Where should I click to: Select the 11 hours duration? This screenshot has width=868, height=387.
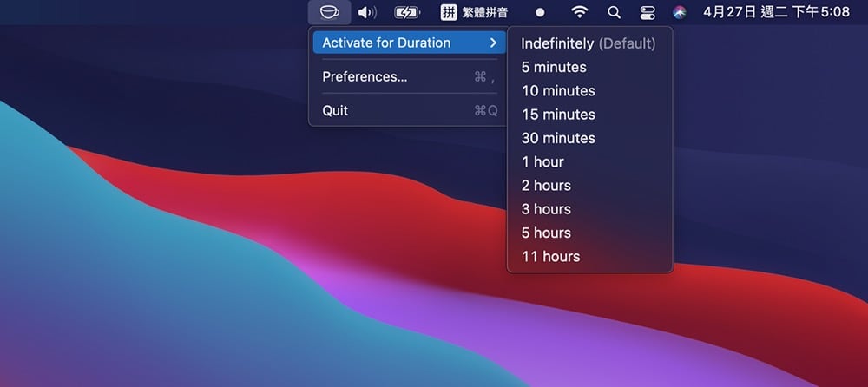589,256
